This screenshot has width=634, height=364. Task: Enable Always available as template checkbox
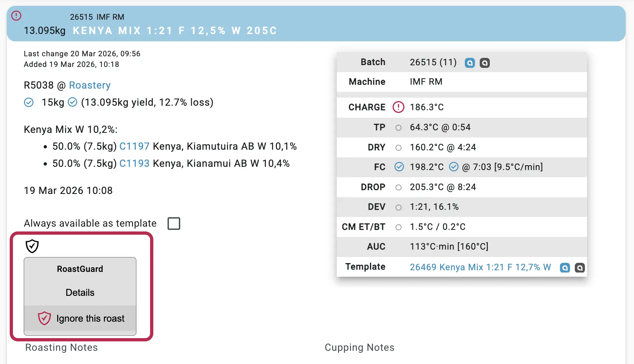pos(174,223)
